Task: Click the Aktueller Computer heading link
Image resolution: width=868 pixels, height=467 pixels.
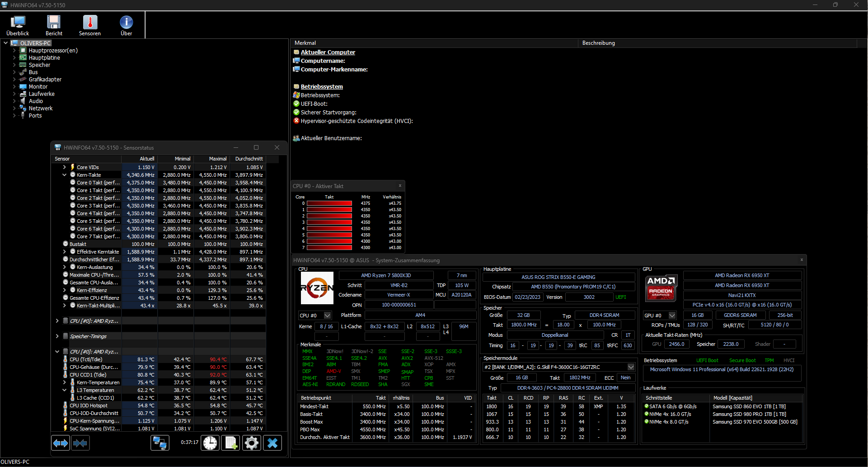Action: point(328,52)
